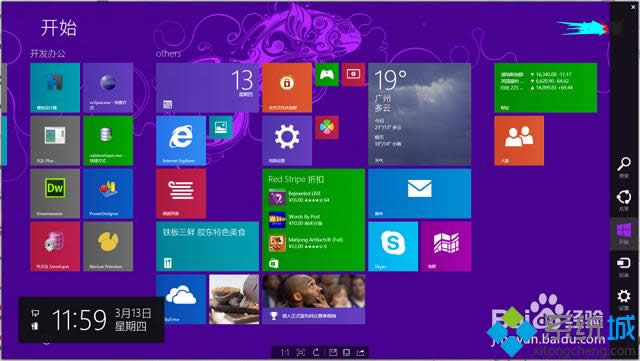The height and width of the screenshot is (361, 640).
Task: Rotate the image with the viewer toolbar
Action: (316, 352)
